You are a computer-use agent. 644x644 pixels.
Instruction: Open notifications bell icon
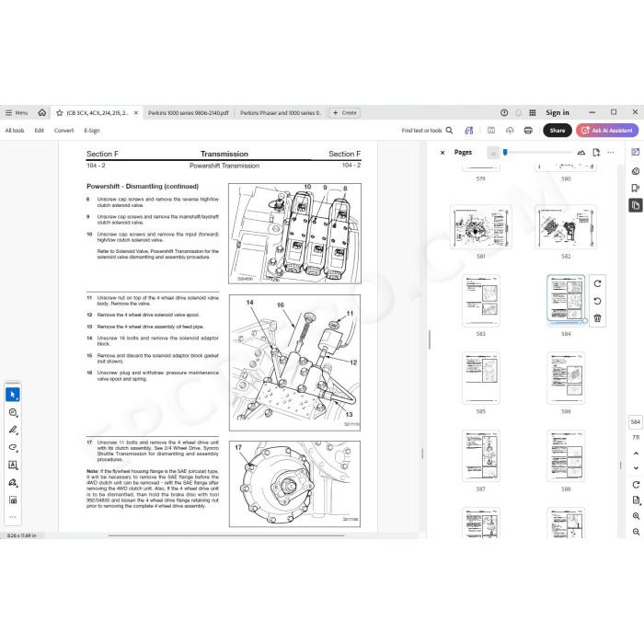point(518,112)
